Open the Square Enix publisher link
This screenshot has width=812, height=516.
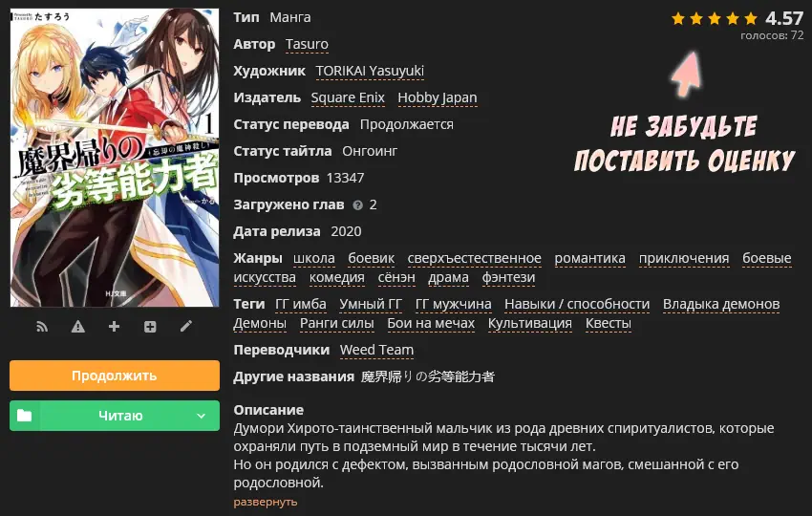click(x=348, y=97)
